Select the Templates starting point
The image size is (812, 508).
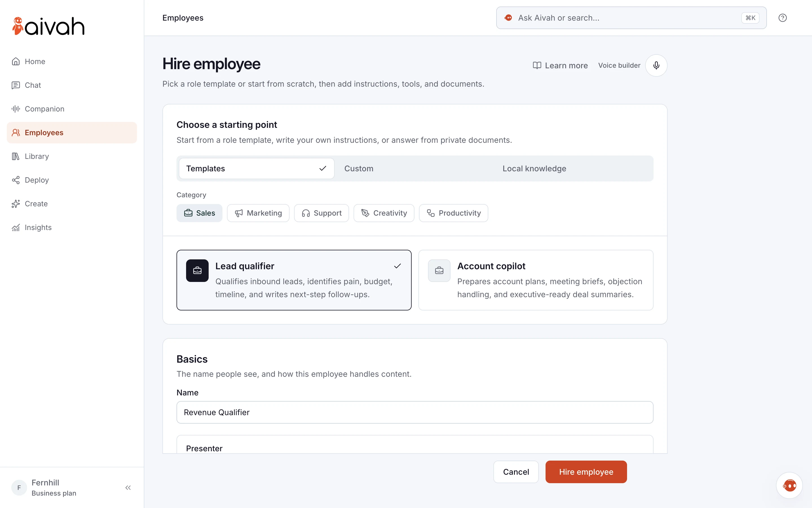pyautogui.click(x=256, y=168)
